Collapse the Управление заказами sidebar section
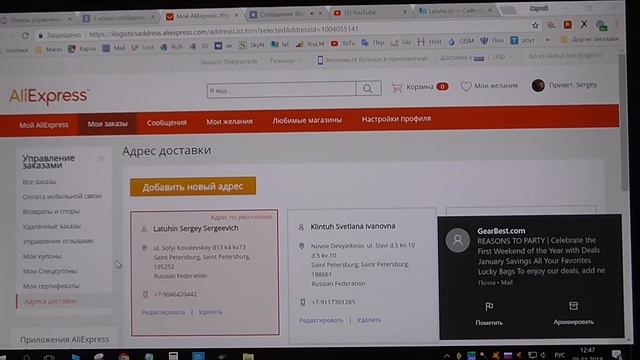Image resolution: width=640 pixels, height=360 pixels. click(101, 158)
